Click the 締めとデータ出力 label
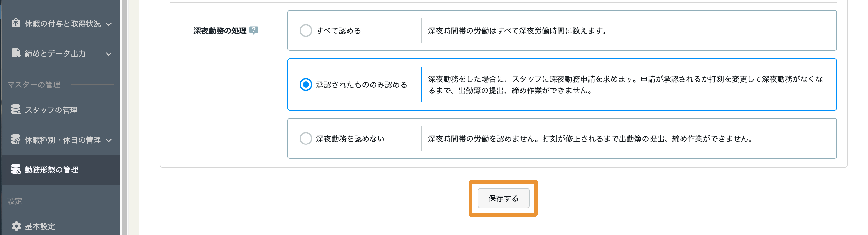The image size is (868, 235). (55, 54)
